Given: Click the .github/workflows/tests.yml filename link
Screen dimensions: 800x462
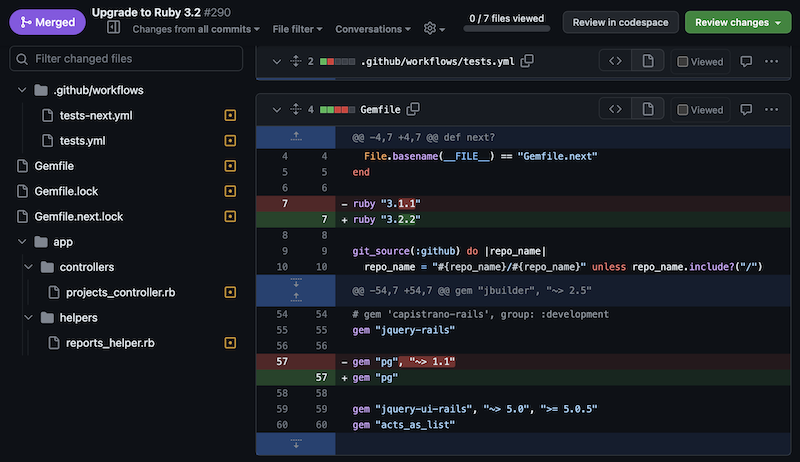Looking at the screenshot, I should point(437,62).
